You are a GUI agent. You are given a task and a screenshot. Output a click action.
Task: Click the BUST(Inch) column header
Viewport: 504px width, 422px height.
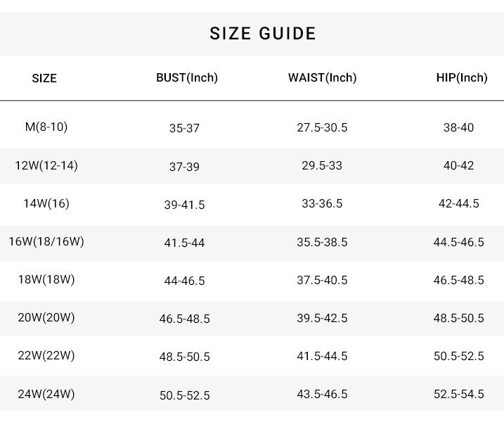187,77
